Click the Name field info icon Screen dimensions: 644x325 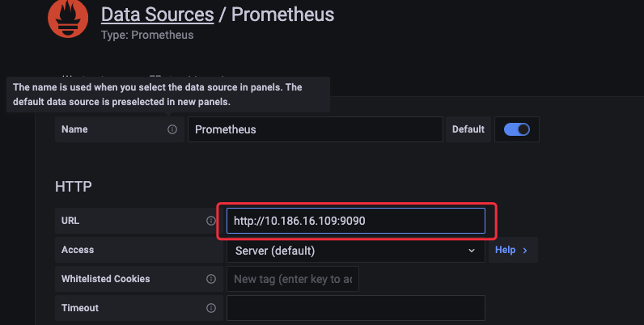click(x=172, y=129)
